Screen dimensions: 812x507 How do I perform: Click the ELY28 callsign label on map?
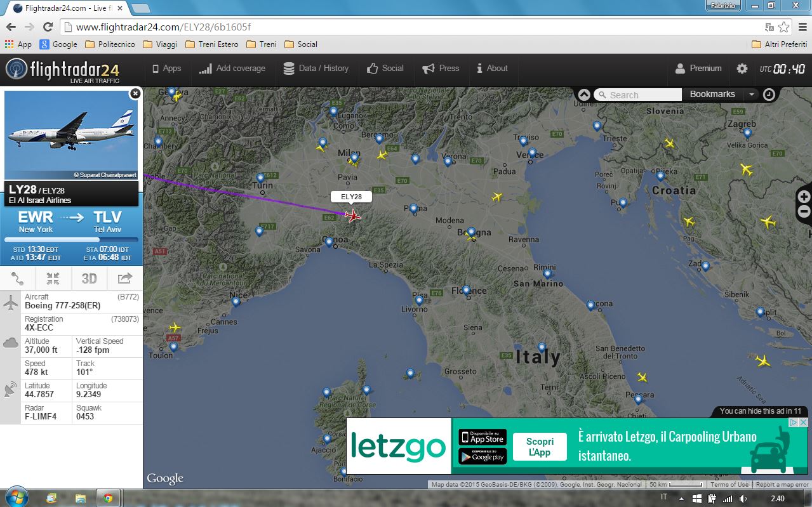coord(351,197)
